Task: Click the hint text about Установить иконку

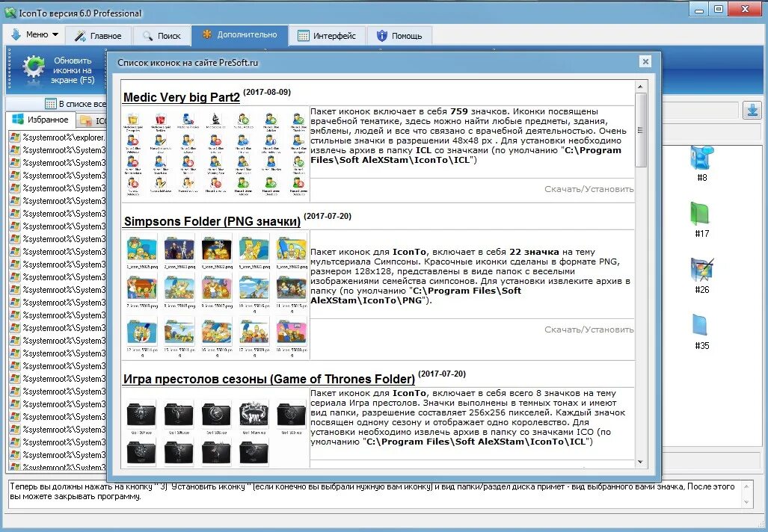Action: pos(372,492)
